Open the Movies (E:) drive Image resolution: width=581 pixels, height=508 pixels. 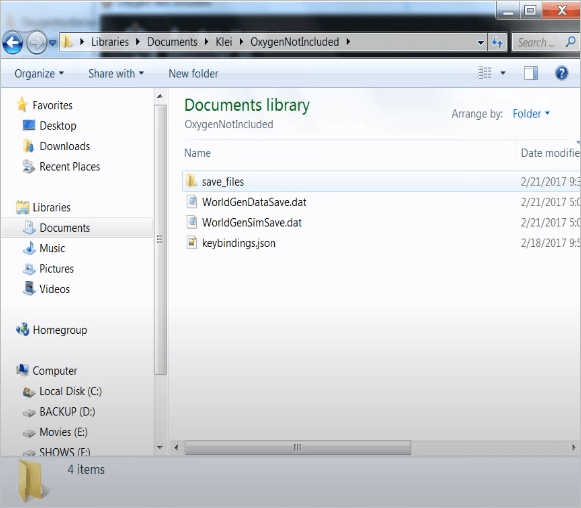63,432
